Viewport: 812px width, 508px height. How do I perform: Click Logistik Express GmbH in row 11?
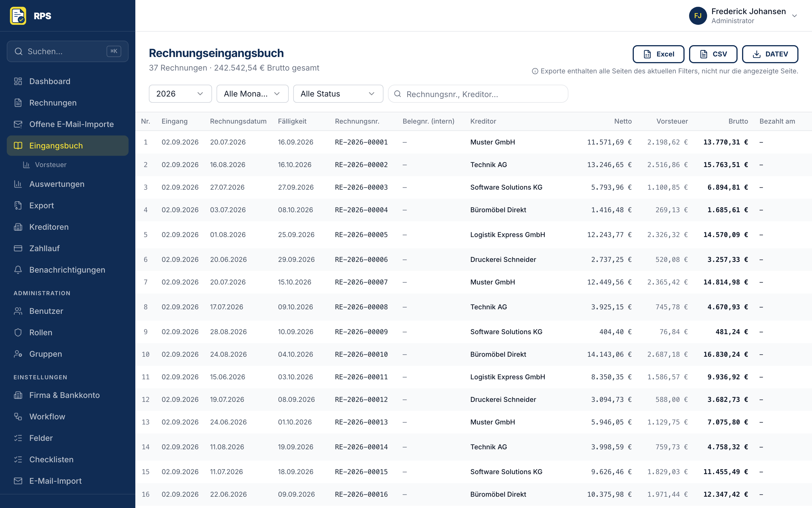point(507,377)
